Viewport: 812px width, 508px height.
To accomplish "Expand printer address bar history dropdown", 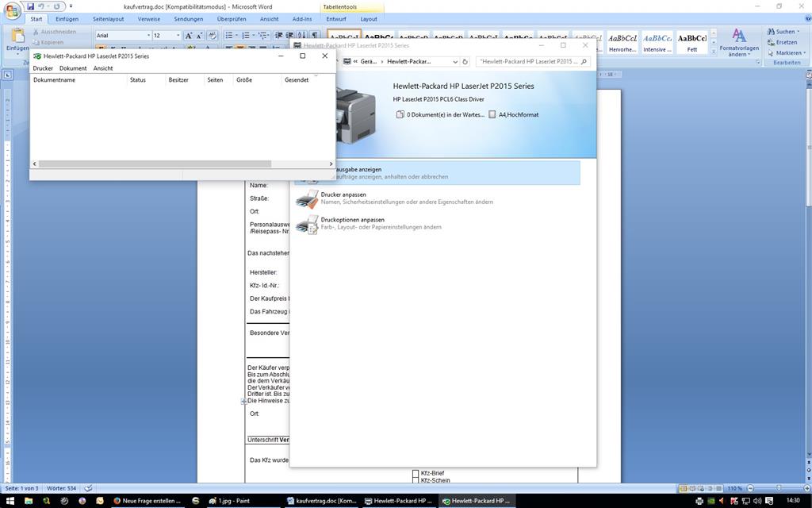I will [x=455, y=62].
